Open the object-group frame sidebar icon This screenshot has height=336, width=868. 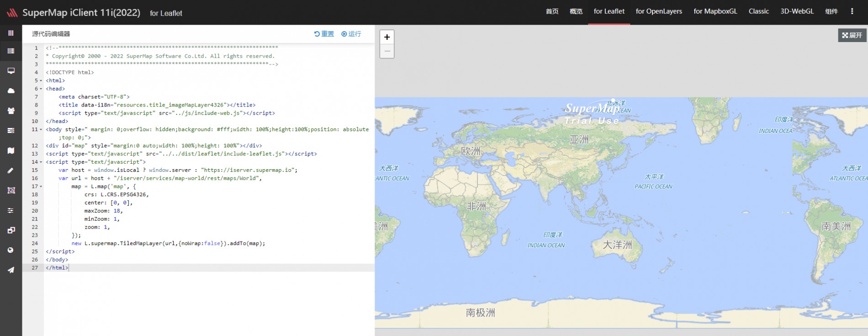(x=11, y=190)
